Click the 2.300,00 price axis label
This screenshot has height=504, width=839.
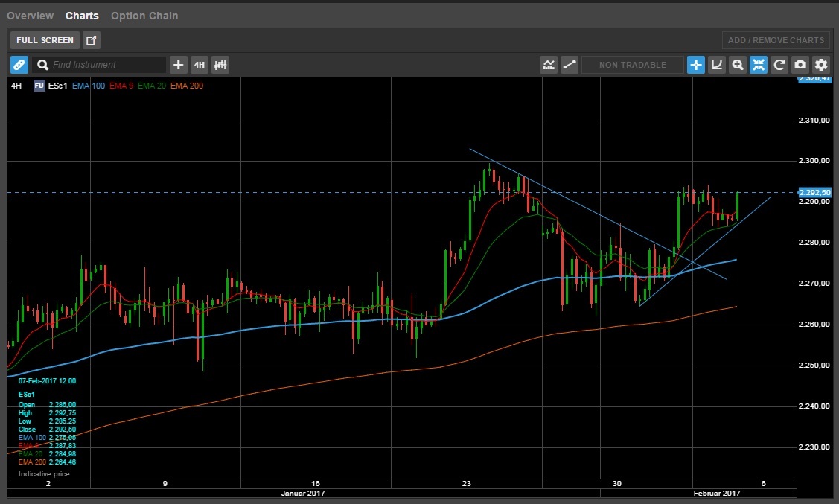click(814, 161)
